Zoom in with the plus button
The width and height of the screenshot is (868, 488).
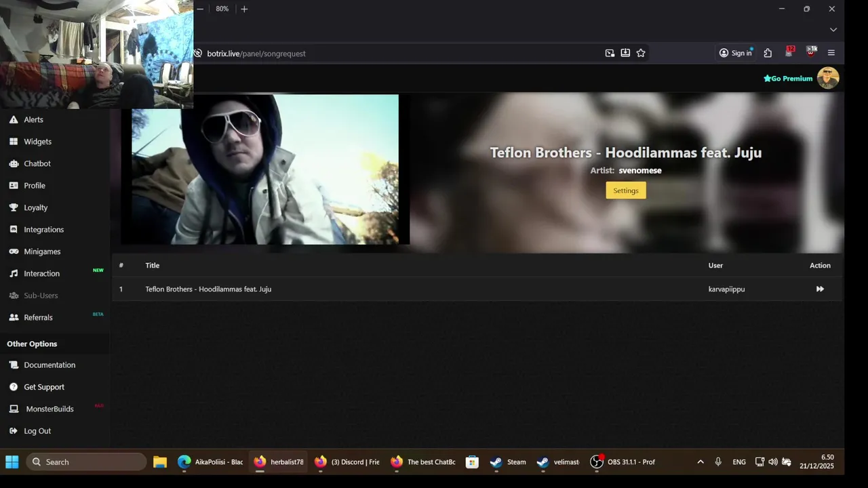pos(244,9)
